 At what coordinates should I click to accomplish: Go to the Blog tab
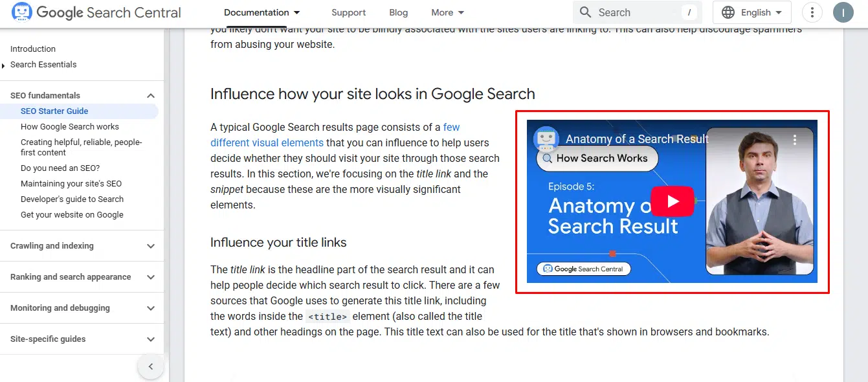point(399,12)
